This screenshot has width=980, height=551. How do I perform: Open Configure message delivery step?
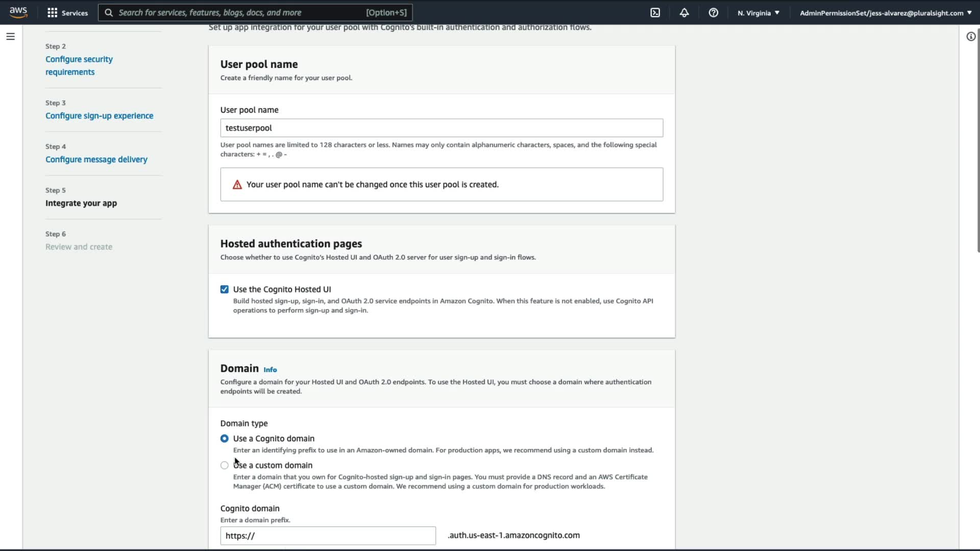tap(96, 160)
